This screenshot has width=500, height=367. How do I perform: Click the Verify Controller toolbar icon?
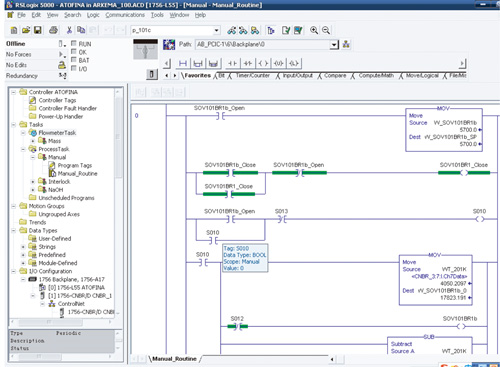[x=298, y=30]
